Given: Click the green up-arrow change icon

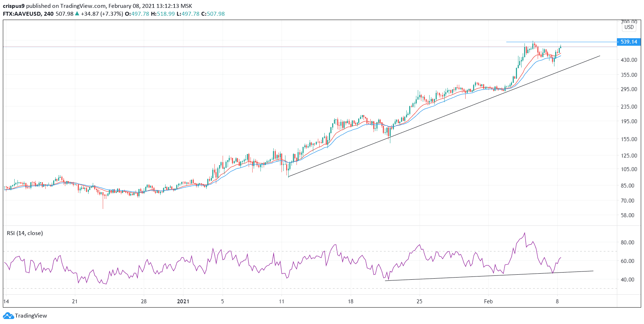Looking at the screenshot, I should coord(77,14).
